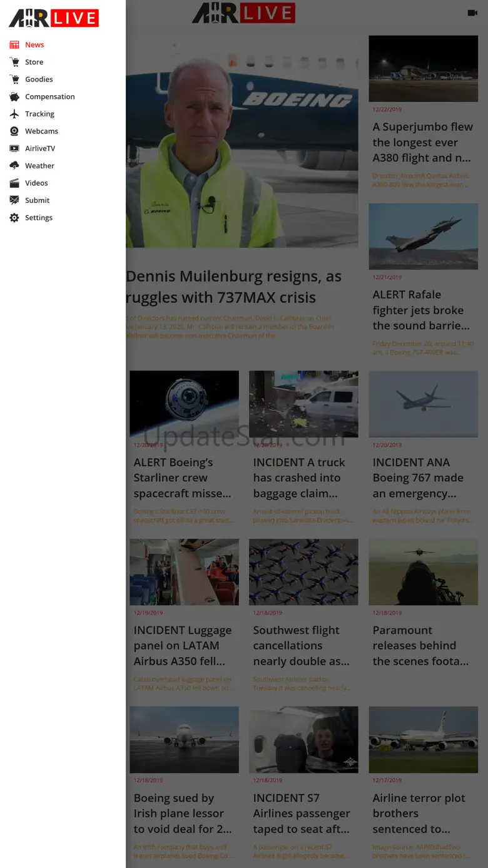Open the Starliner spacecraft thumbnail
The image size is (488, 868).
184,404
